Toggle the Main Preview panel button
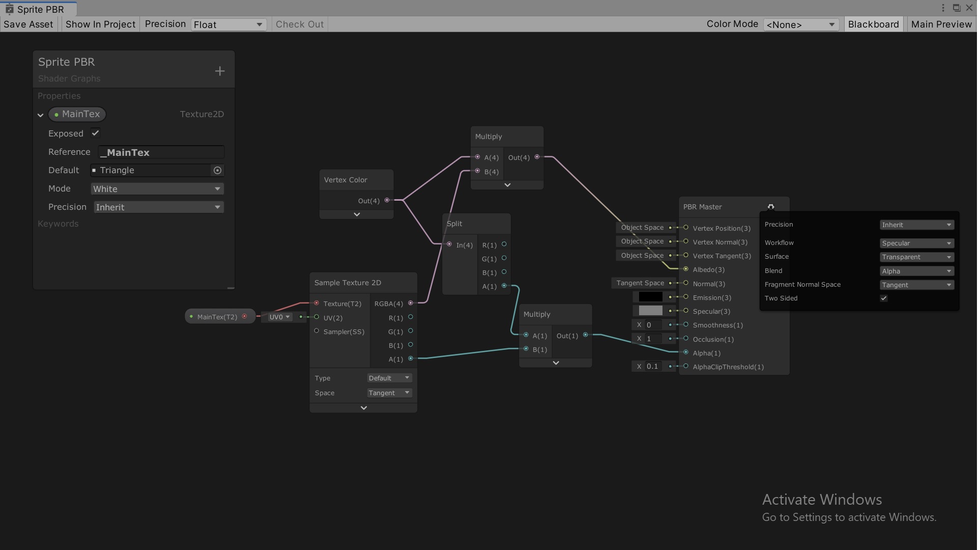Screen dimensions: 980x550 click(x=942, y=24)
